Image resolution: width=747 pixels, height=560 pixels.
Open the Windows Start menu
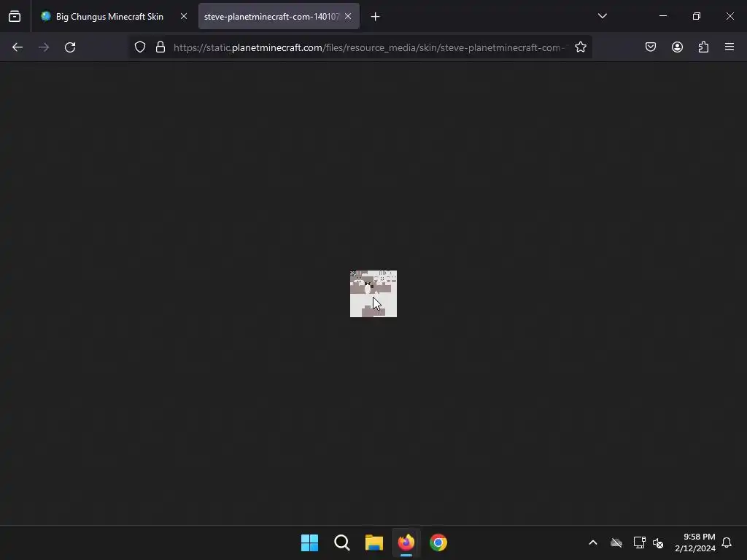[309, 542]
